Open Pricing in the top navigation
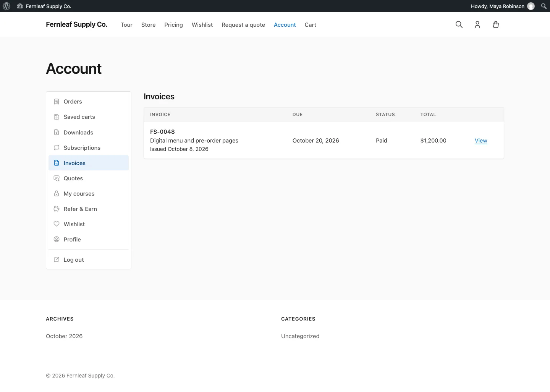 pos(173,25)
